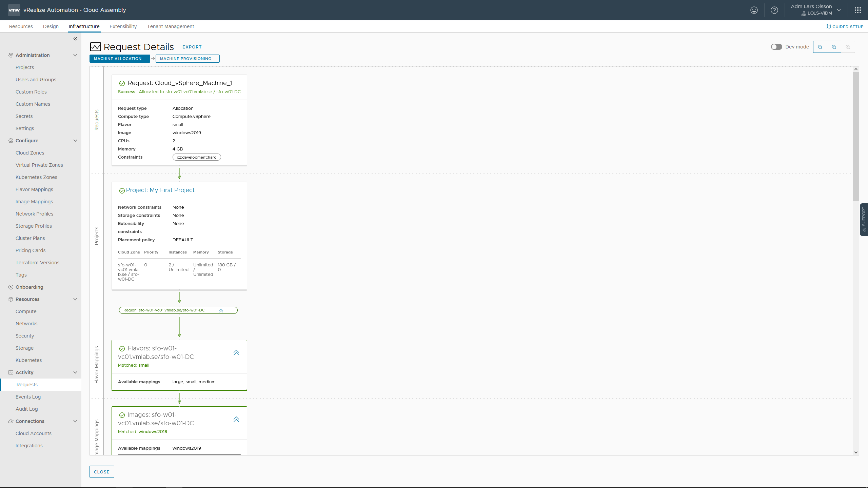Click the diagram vertical scrollbar thumb
Screen dimensions: 868x488
pos(856,136)
